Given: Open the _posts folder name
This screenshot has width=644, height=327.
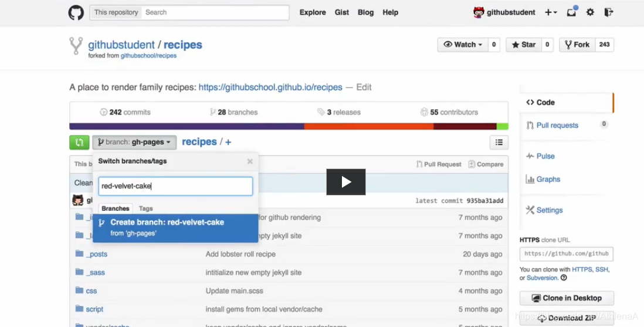Looking at the screenshot, I should [97, 254].
